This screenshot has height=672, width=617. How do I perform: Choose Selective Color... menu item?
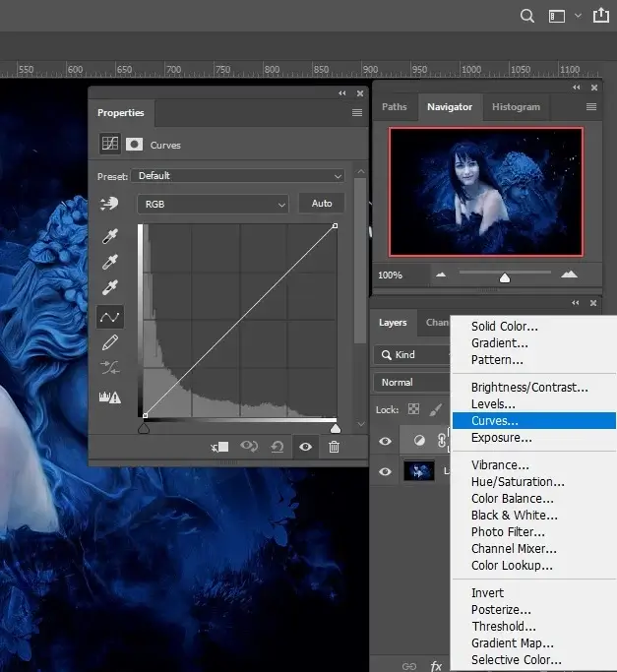tap(534, 659)
